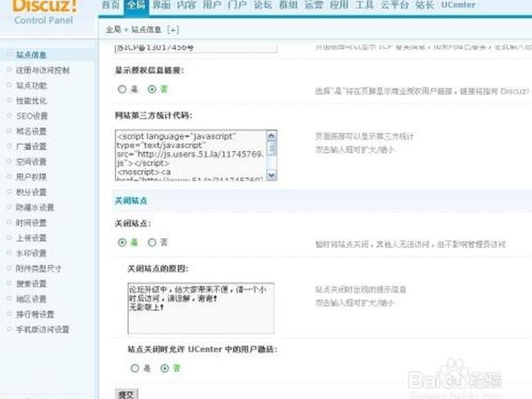Viewport: 532px width, 399px height.
Task: Click the 关闭站点 section header
Action: [x=131, y=201]
